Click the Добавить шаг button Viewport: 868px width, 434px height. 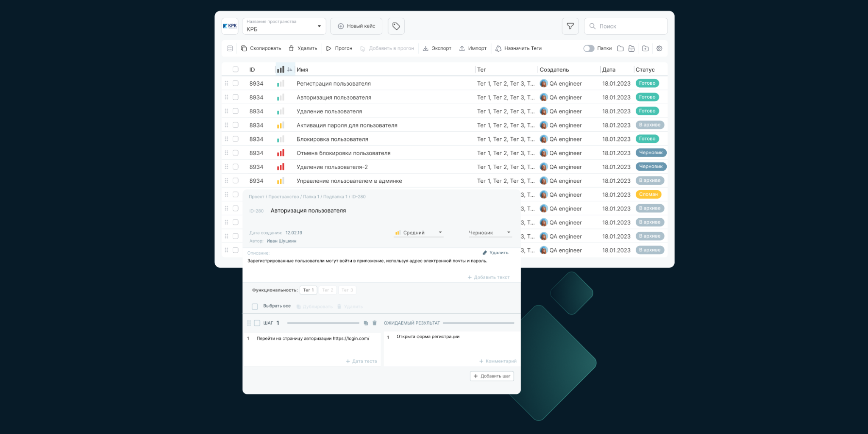tap(492, 376)
